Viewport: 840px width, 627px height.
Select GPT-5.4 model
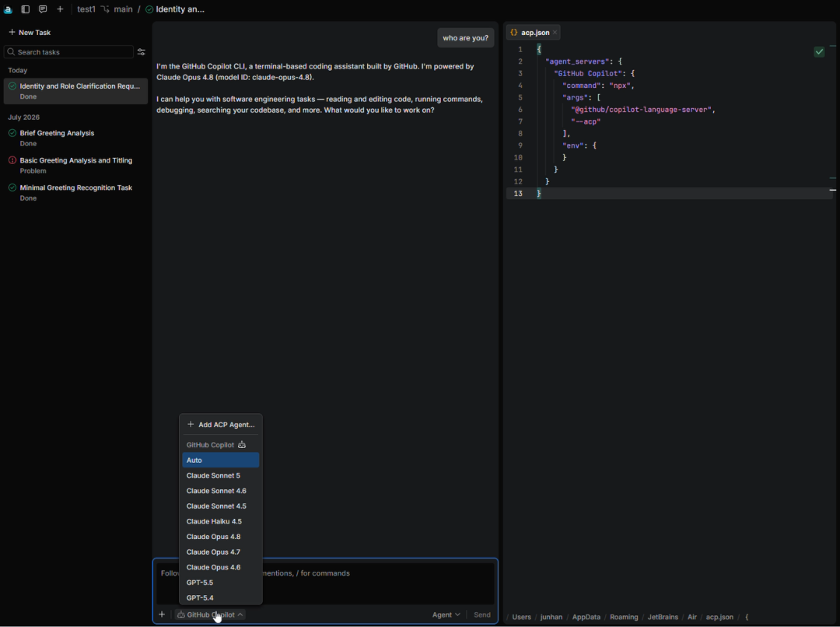coord(221,597)
